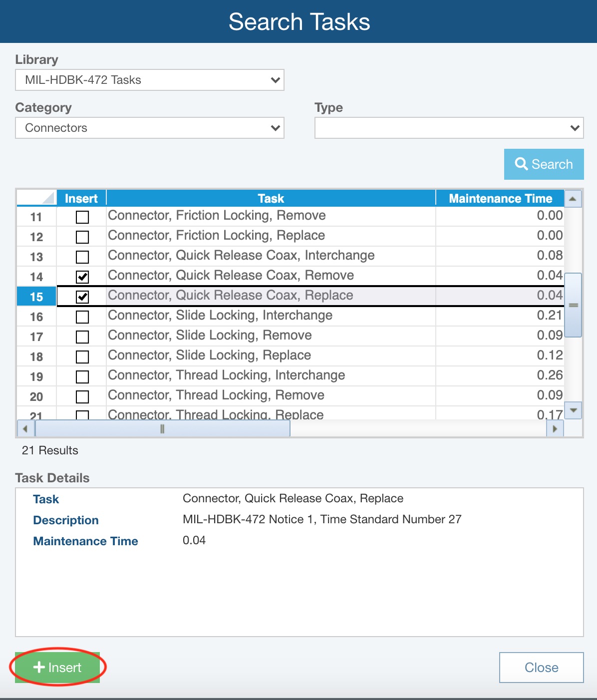Click maintenance time 0.21 cell
This screenshot has height=700, width=597.
pyautogui.click(x=500, y=316)
